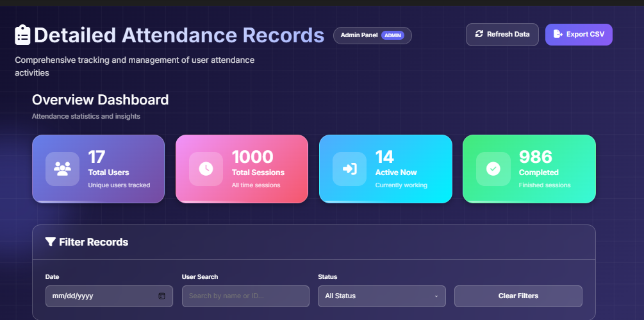Click the Filter Records heading text

[94, 242]
